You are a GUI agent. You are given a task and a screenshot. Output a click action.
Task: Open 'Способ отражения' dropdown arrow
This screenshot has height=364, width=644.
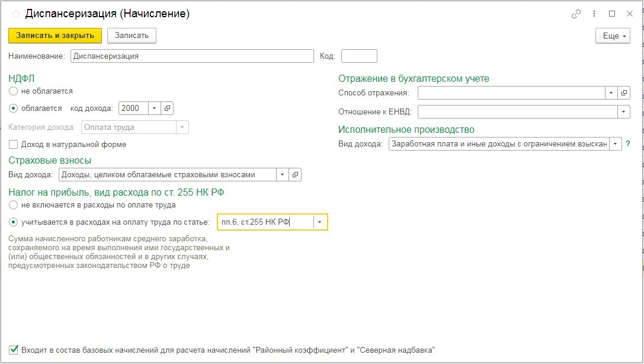click(611, 93)
